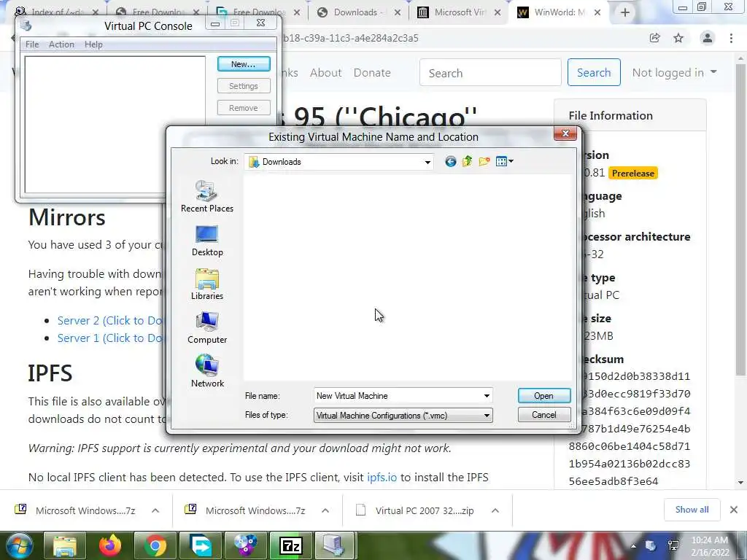Select Network in places sidebar
The image size is (747, 560).
(206, 371)
